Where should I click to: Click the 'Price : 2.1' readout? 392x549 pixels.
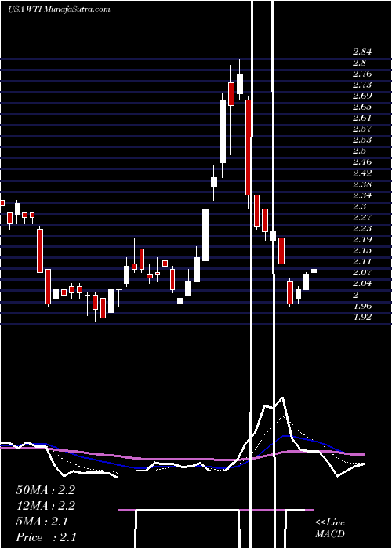(45, 537)
